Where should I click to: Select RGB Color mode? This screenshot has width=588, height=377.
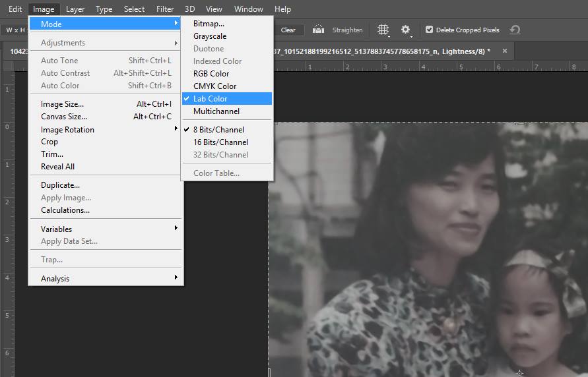click(211, 74)
